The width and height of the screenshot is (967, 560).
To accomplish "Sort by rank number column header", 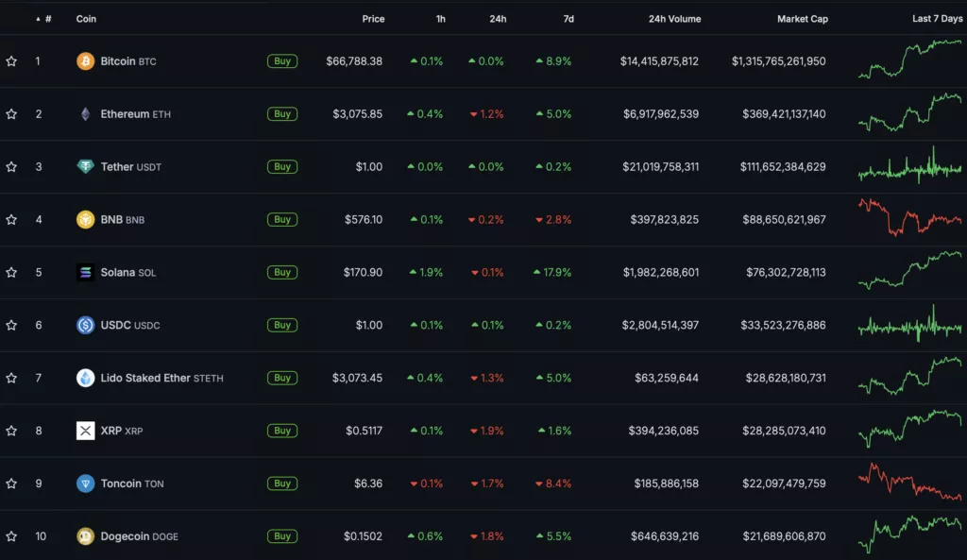I will coord(43,19).
